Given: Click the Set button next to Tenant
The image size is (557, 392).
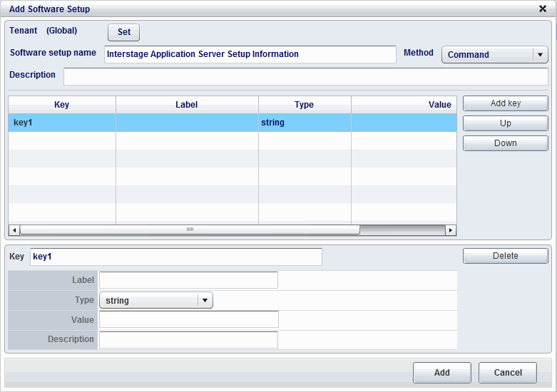Looking at the screenshot, I should [x=123, y=32].
